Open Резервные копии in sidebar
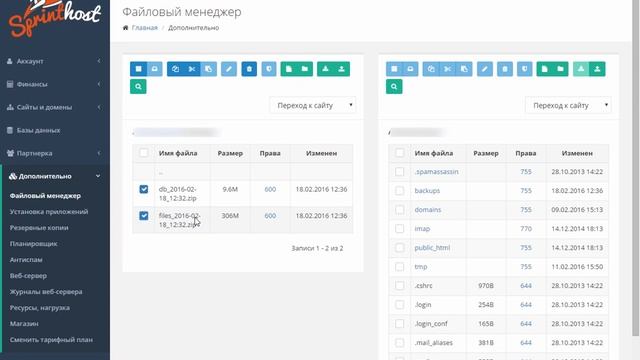This screenshot has height=360, width=640. (39, 228)
